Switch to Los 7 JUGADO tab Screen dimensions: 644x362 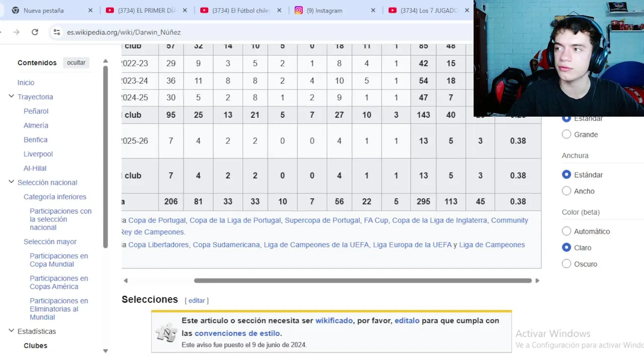pyautogui.click(x=429, y=10)
